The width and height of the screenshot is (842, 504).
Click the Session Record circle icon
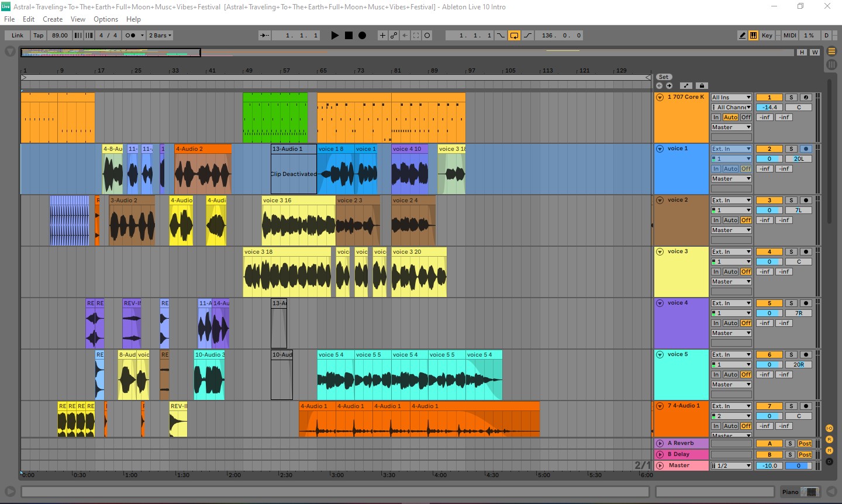tap(427, 36)
